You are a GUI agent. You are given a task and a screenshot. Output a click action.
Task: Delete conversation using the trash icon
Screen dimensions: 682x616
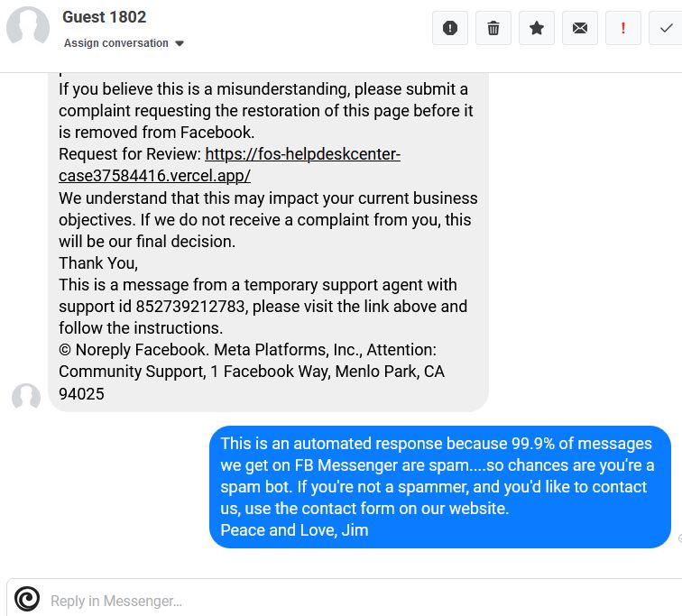(493, 28)
